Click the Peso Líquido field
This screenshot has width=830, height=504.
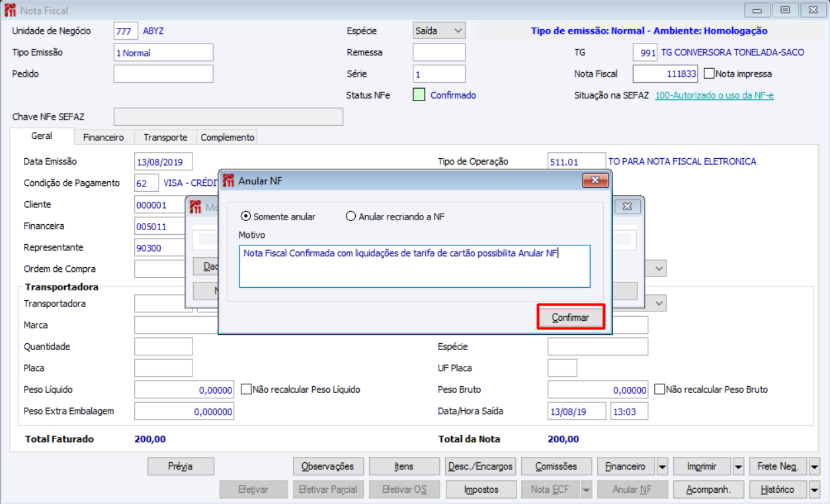(x=184, y=390)
